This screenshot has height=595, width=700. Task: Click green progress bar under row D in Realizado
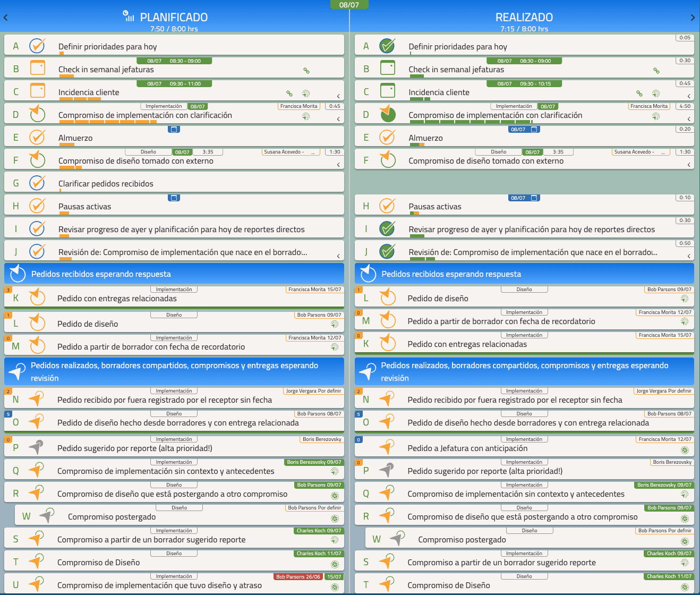point(471,122)
